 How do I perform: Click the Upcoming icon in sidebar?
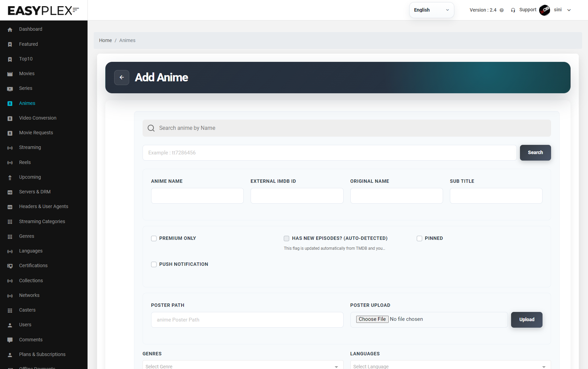10,177
